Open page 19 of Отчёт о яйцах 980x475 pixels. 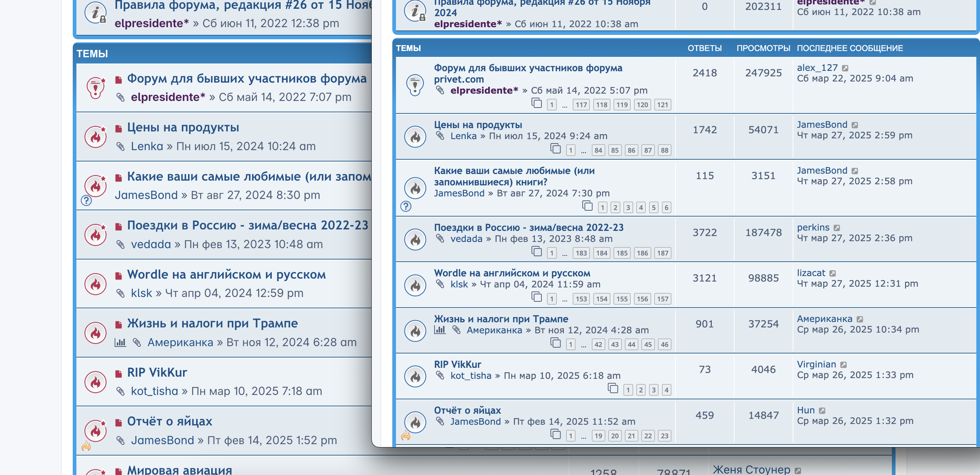pyautogui.click(x=598, y=436)
